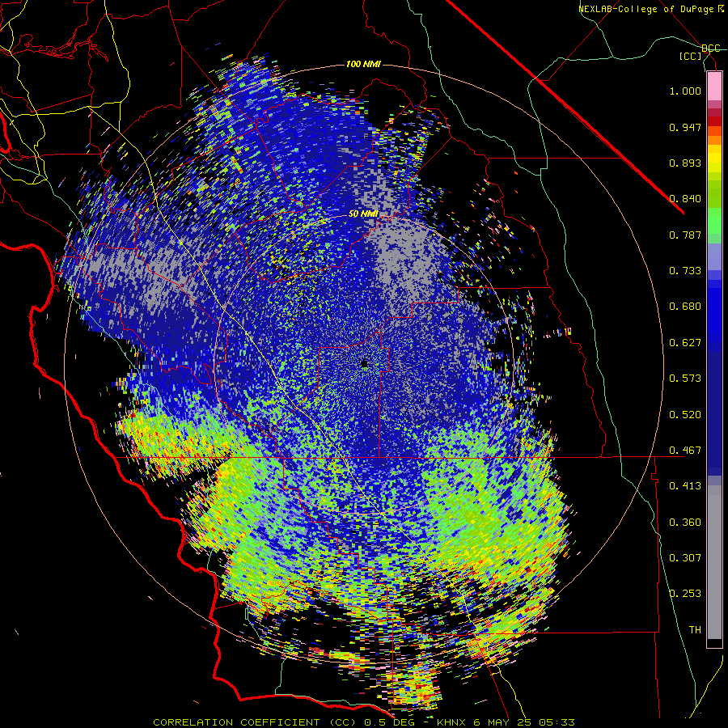Click the 05:33 timestamp in the caption
This screenshot has width=728, height=728.
tap(557, 722)
